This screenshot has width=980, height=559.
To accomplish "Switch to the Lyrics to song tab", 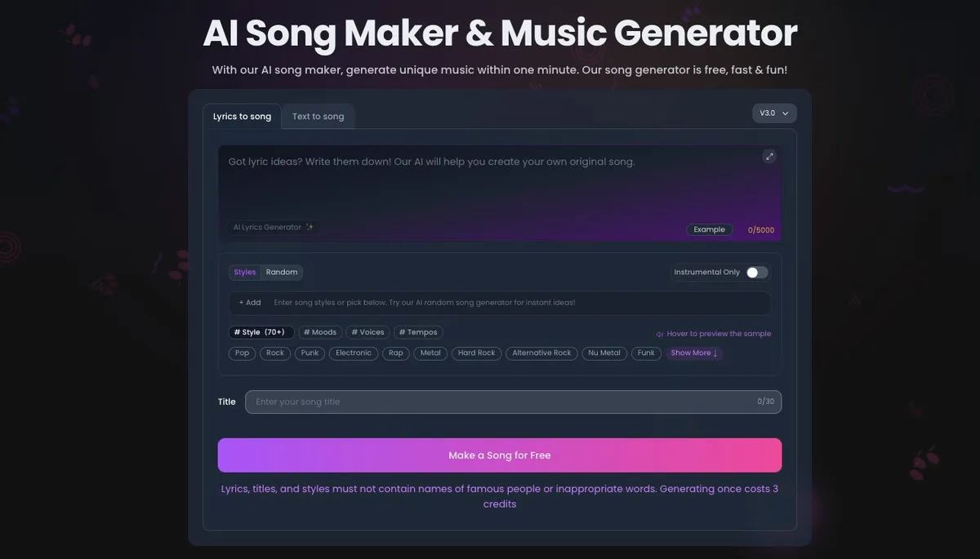I will (242, 117).
